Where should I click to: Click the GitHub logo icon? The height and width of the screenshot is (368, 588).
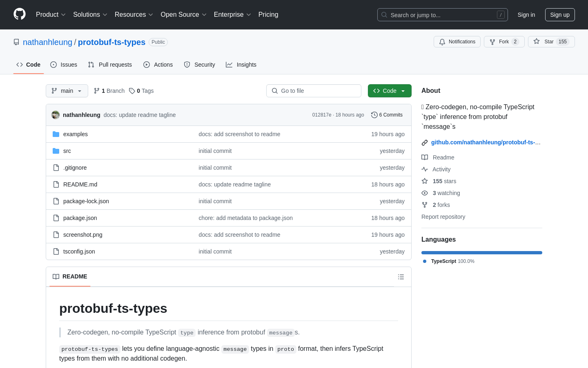(x=20, y=14)
